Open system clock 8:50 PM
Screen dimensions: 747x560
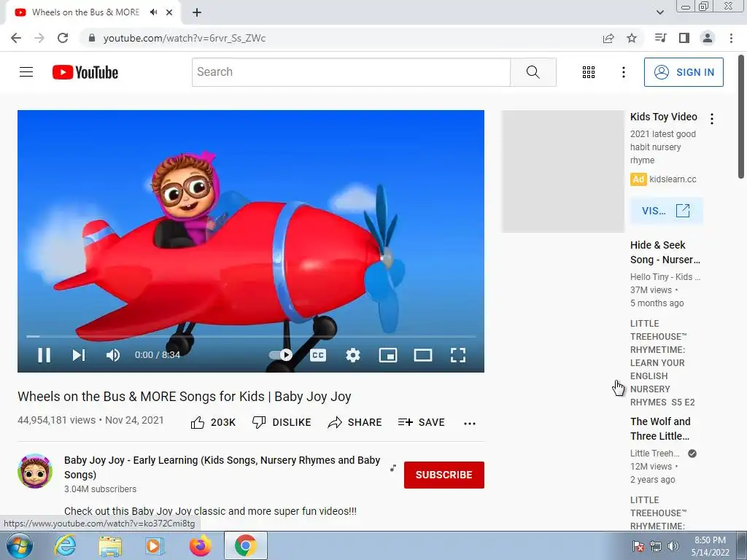(710, 545)
